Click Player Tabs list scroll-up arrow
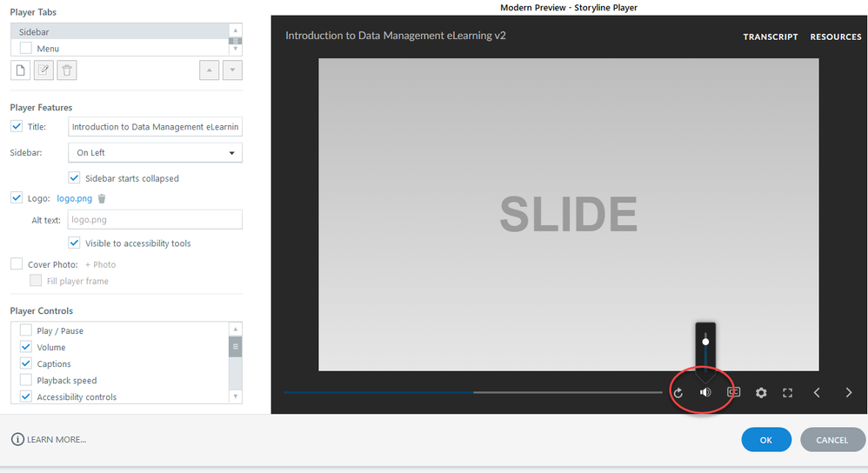868x473 pixels. pyautogui.click(x=236, y=30)
